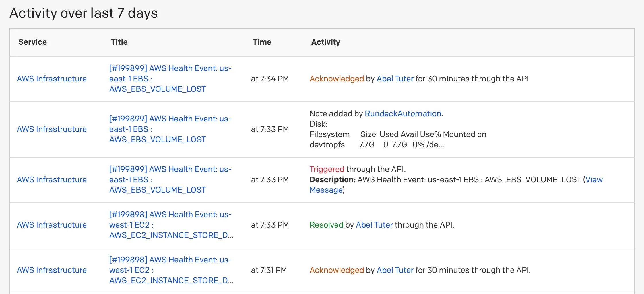This screenshot has width=644, height=294.
Task: Click the Service column header
Action: (33, 42)
